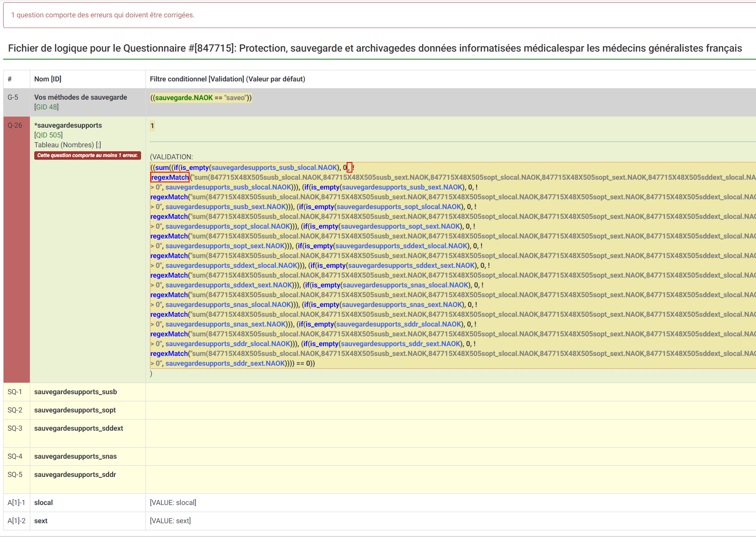Screen dimensions: 756x537
Task: Open the QID 505 question link
Action: click(49, 135)
